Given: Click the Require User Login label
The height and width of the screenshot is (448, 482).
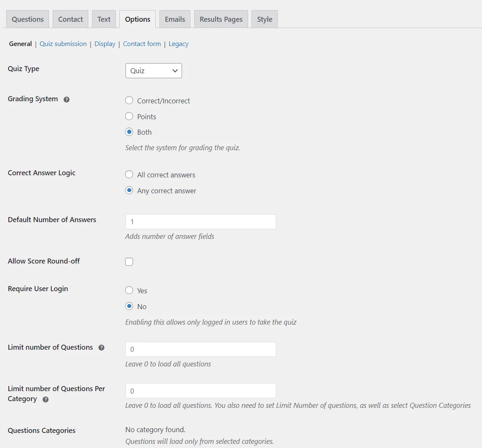Looking at the screenshot, I should (38, 289).
